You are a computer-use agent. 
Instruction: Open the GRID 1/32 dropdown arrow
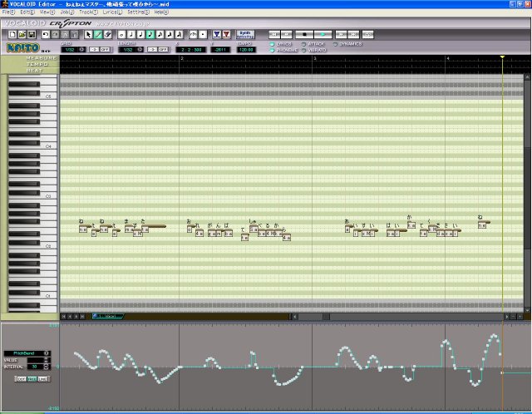(81, 50)
